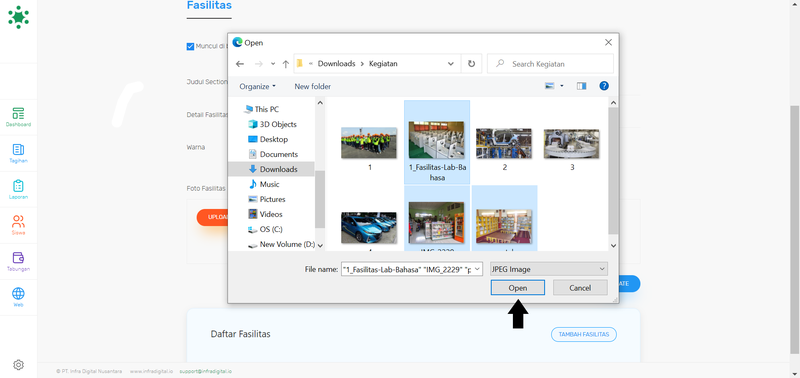Select the IMG_2229 shop image thumbnail
This screenshot has height=378, width=800.
pos(437,222)
